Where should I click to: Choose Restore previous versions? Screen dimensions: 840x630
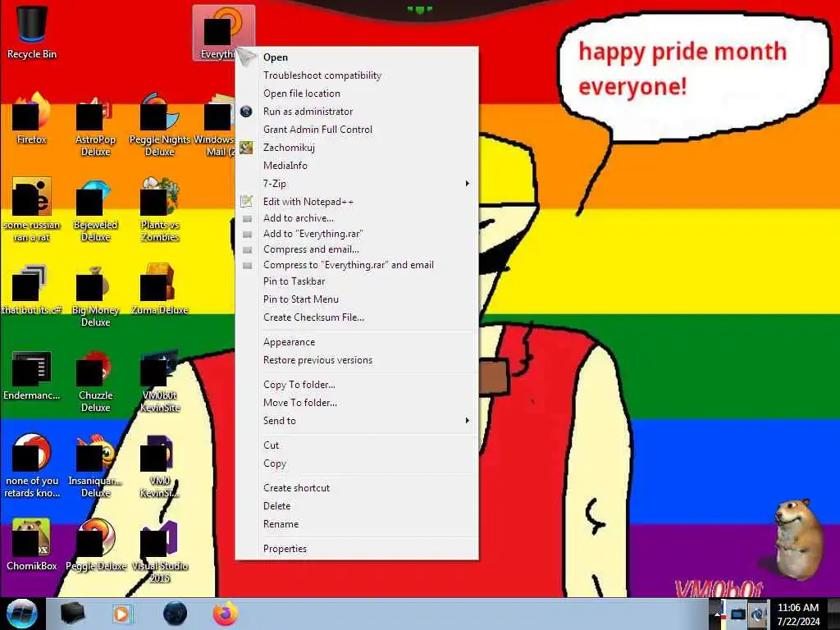pyautogui.click(x=357, y=360)
